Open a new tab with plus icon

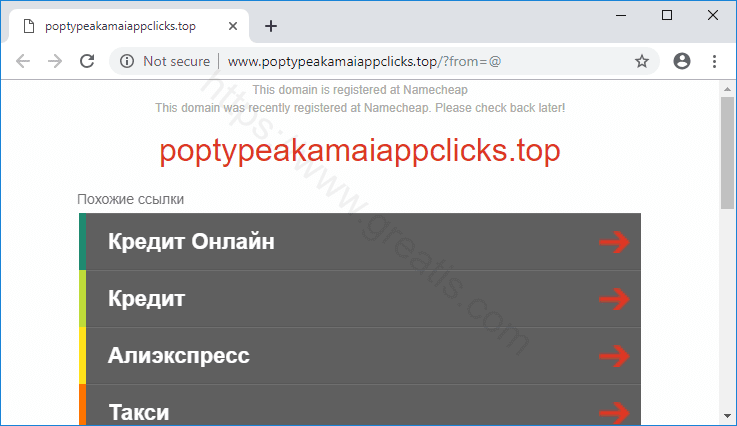click(271, 26)
